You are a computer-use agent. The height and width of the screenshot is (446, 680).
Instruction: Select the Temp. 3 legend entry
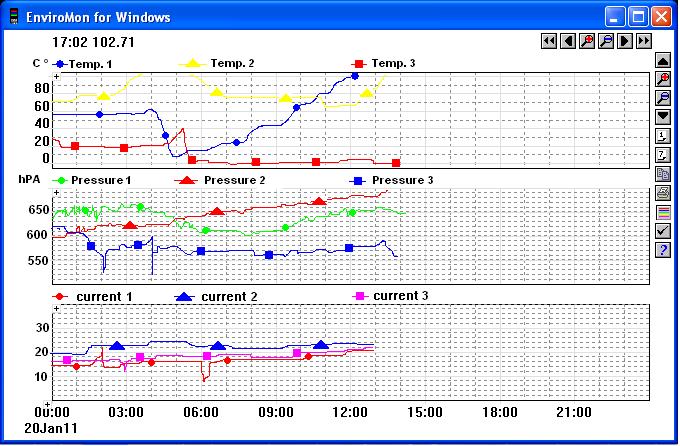tap(383, 63)
